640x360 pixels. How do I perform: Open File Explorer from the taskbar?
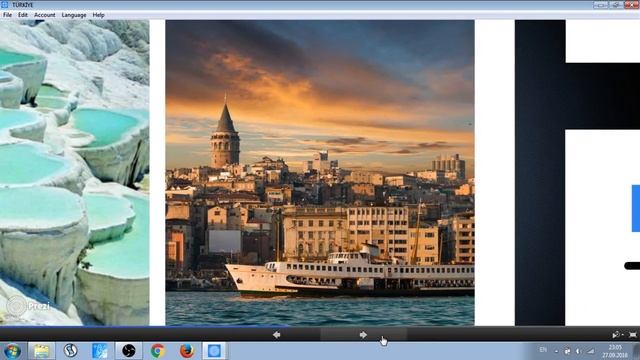point(41,351)
